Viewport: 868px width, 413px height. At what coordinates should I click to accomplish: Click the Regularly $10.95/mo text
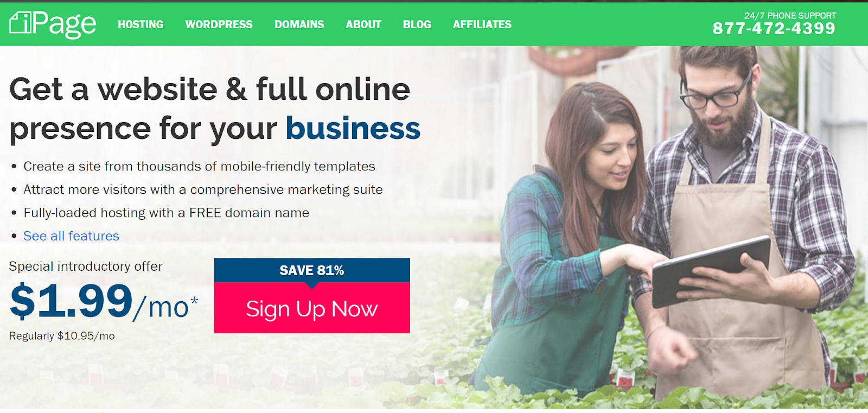click(62, 336)
